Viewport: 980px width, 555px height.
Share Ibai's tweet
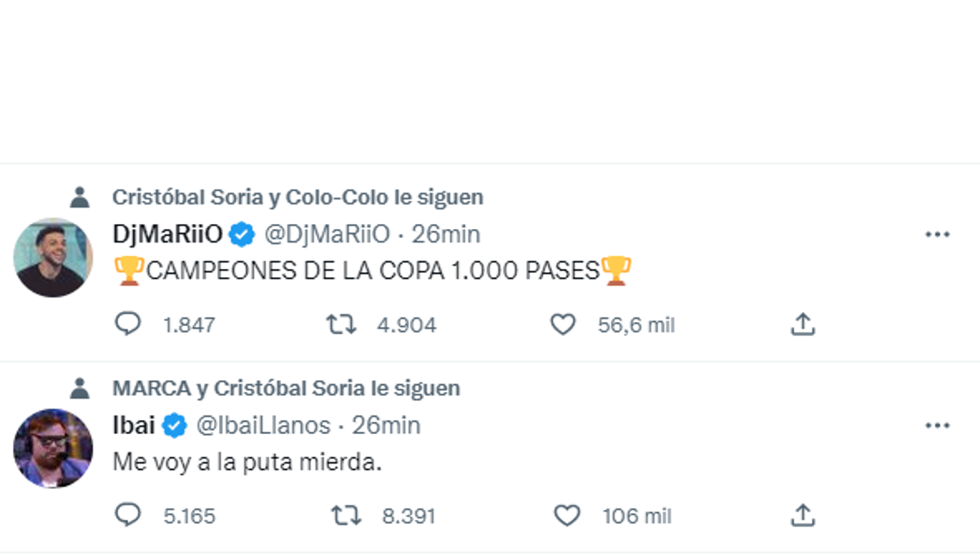coord(803,516)
